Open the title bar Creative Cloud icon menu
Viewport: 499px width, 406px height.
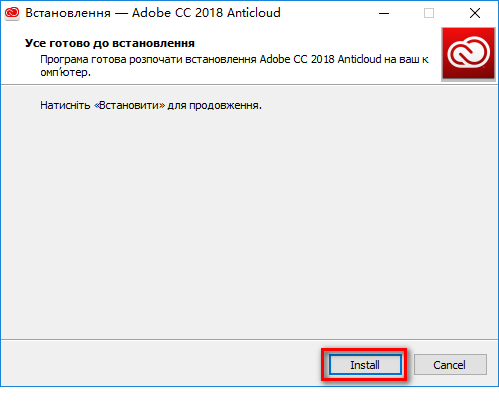click(12, 13)
